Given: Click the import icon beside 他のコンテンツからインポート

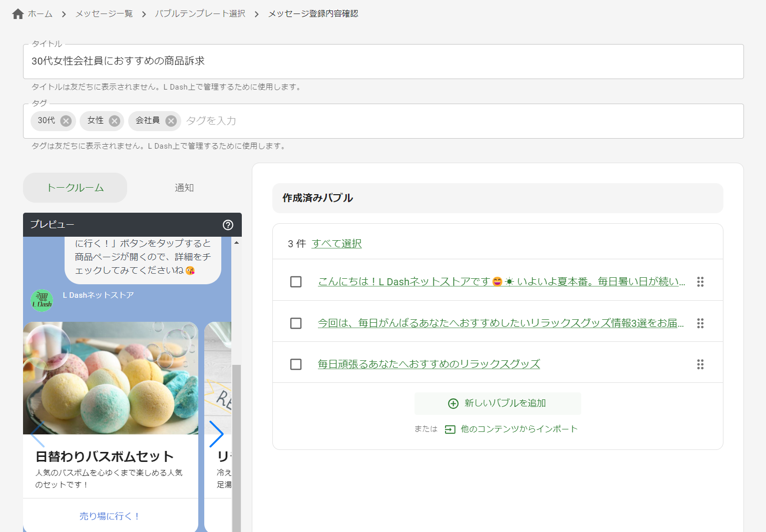Looking at the screenshot, I should 450,429.
